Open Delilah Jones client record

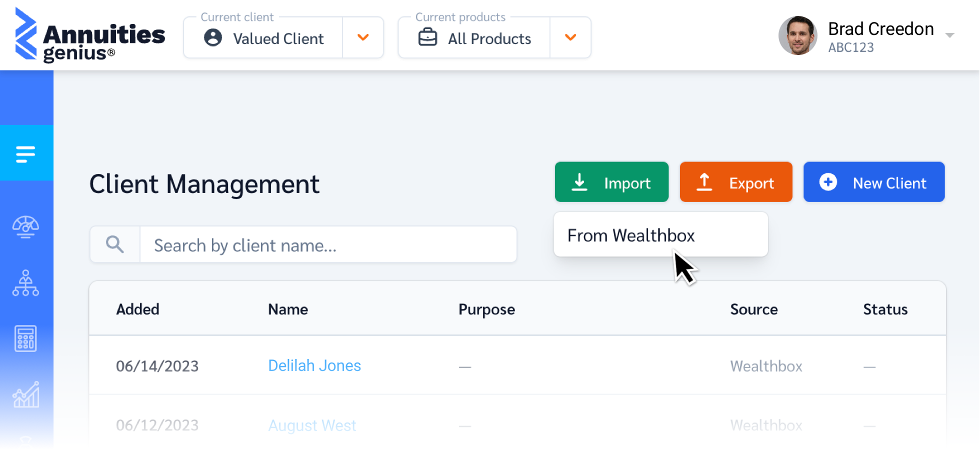(x=314, y=365)
